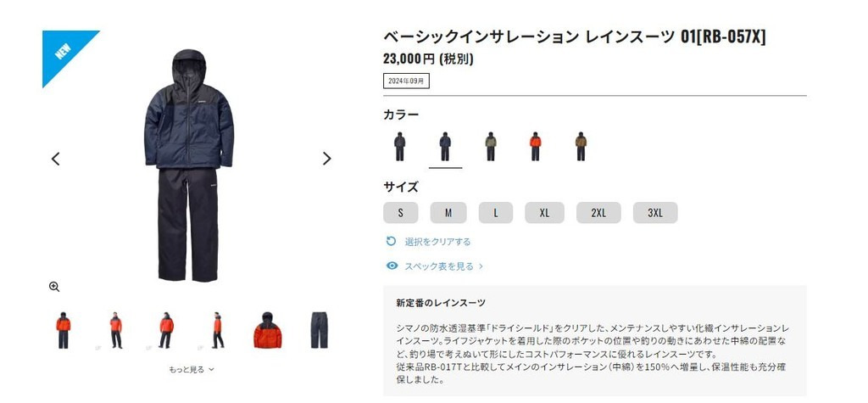The width and height of the screenshot is (868, 403).
Task: Select the khaki green color suit swatch
Action: [491, 146]
